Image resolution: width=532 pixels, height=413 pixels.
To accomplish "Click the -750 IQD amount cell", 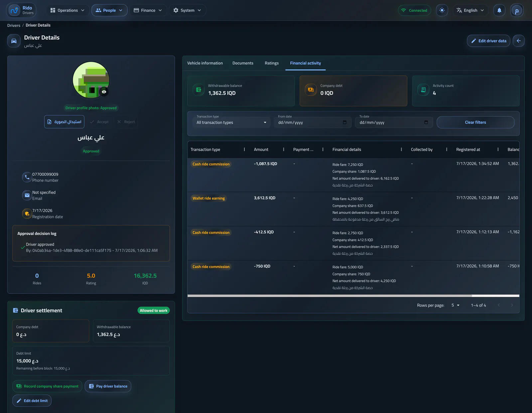I will click(x=262, y=266).
